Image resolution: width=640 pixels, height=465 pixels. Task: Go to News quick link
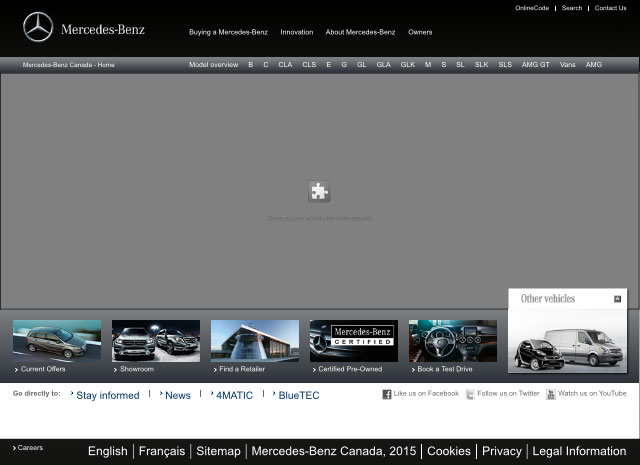click(x=178, y=395)
